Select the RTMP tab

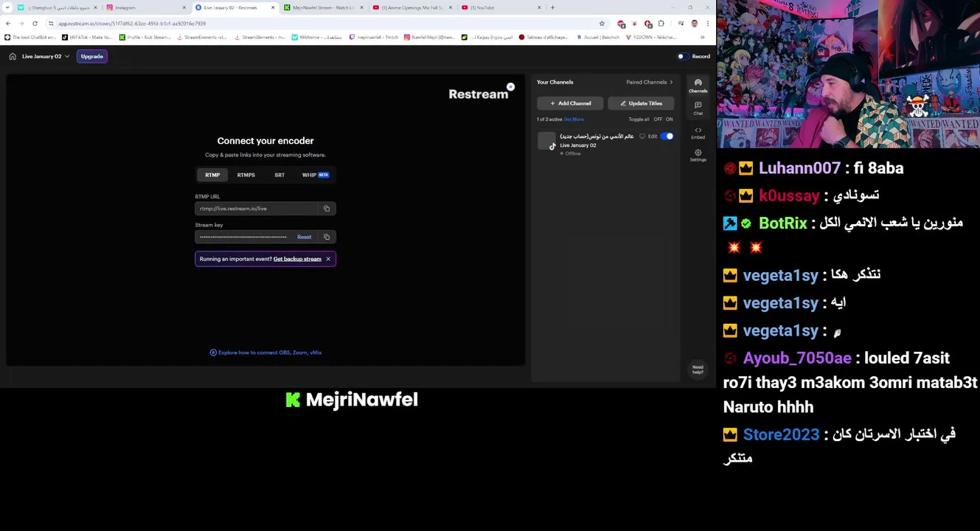click(212, 175)
